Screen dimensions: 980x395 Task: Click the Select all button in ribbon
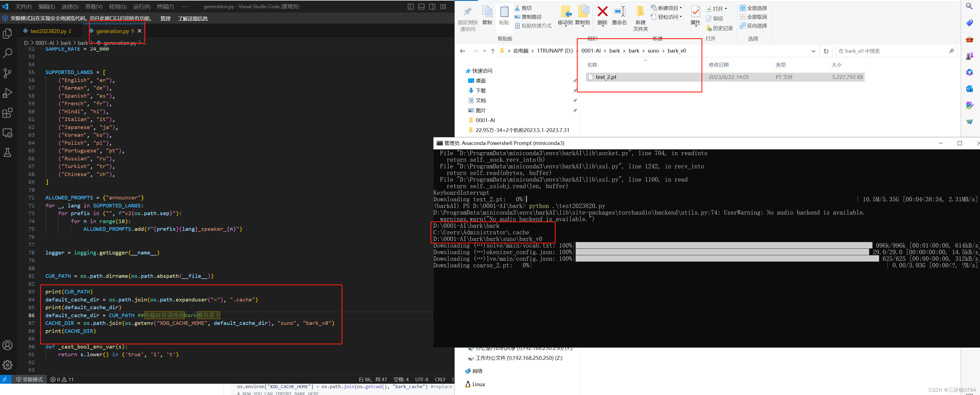click(753, 8)
